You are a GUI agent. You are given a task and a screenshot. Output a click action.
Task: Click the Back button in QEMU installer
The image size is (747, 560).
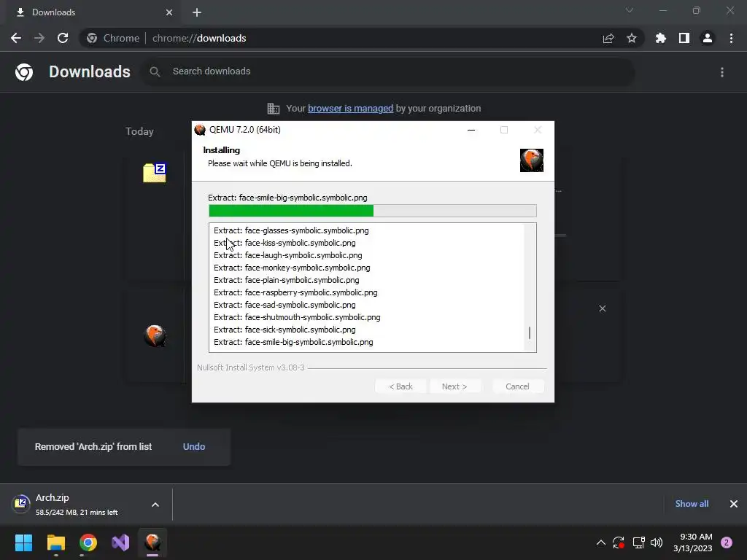click(400, 386)
